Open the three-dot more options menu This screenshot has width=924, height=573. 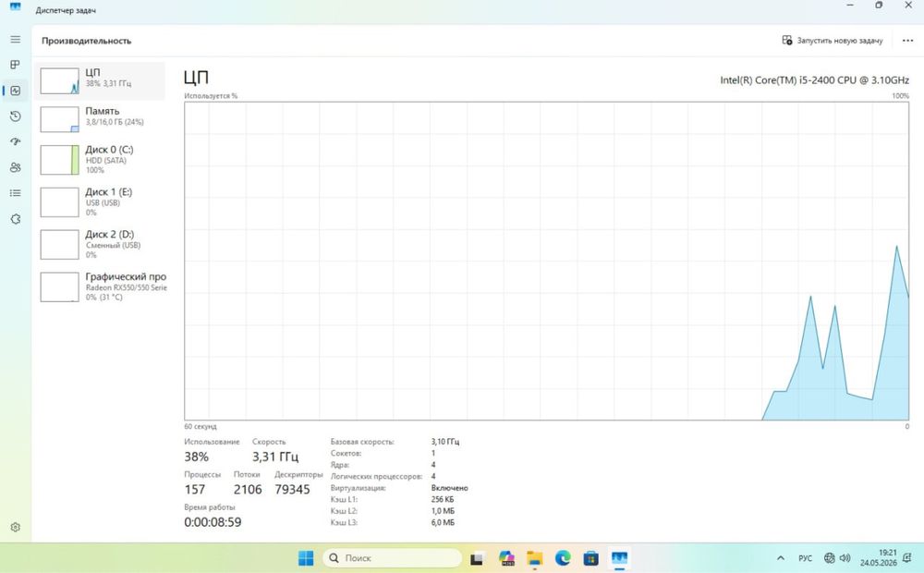tap(907, 41)
